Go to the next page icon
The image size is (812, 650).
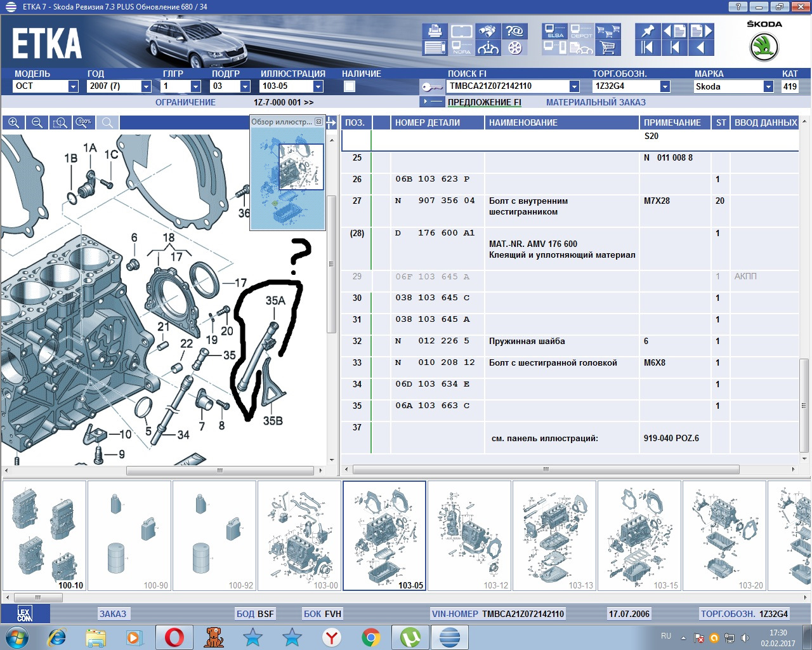[702, 31]
